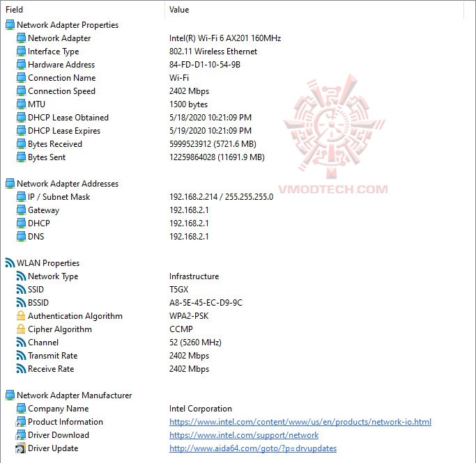Screen dimensions: 476x463
Task: Click the Network Type wireless icon
Action: (21, 276)
